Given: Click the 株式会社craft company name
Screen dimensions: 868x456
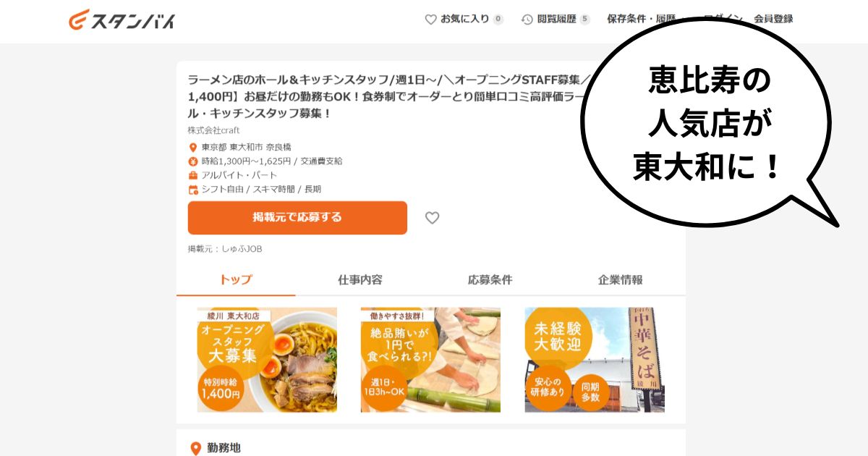Looking at the screenshot, I should coord(213,130).
